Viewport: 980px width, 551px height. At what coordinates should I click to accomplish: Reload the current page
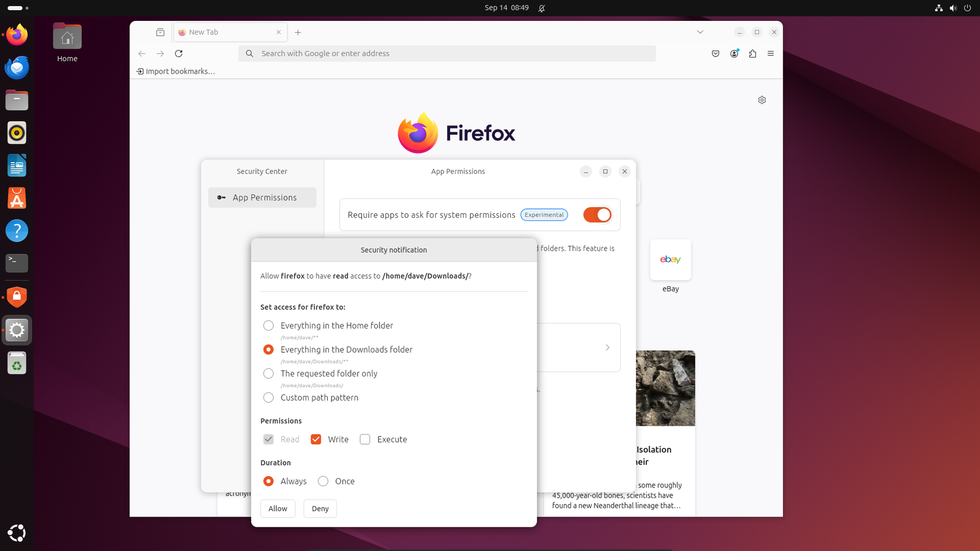pos(179,53)
